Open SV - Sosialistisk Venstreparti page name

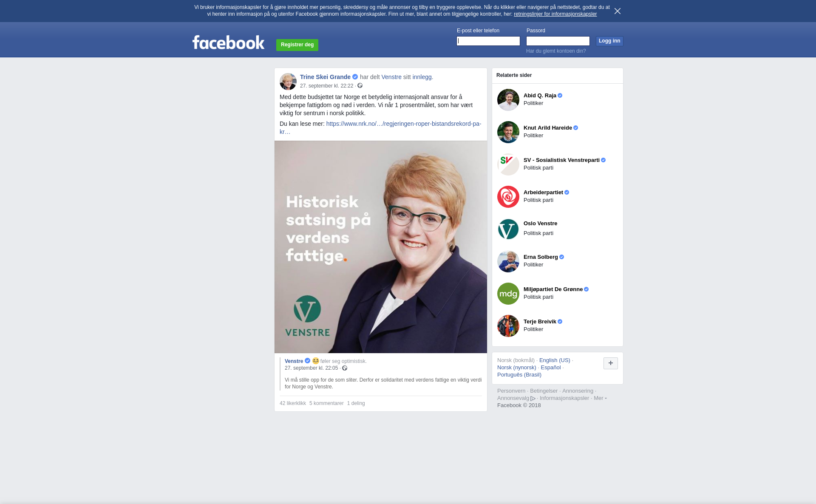tap(561, 160)
